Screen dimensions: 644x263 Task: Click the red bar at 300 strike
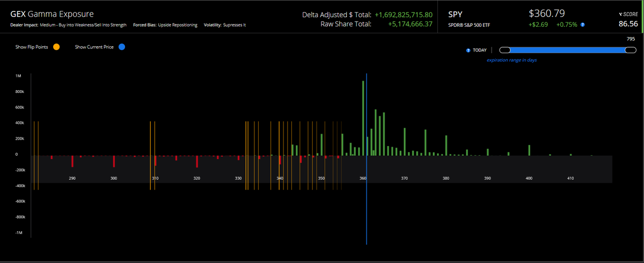[x=114, y=162]
